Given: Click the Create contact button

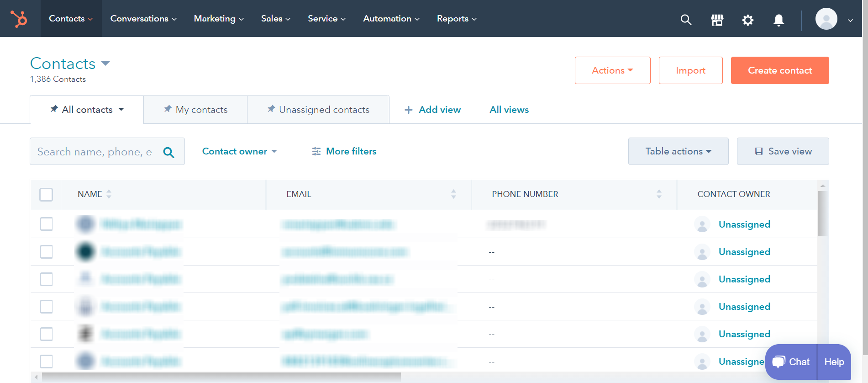Looking at the screenshot, I should 779,70.
